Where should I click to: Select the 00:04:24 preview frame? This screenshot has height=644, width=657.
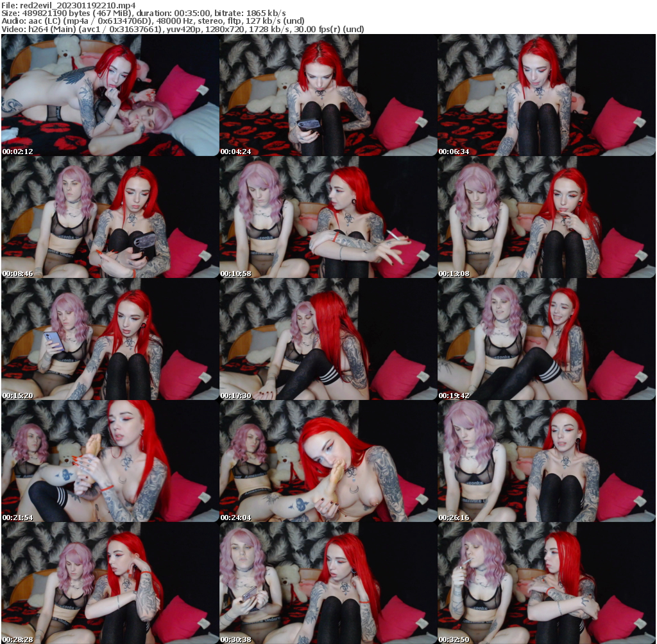point(327,96)
